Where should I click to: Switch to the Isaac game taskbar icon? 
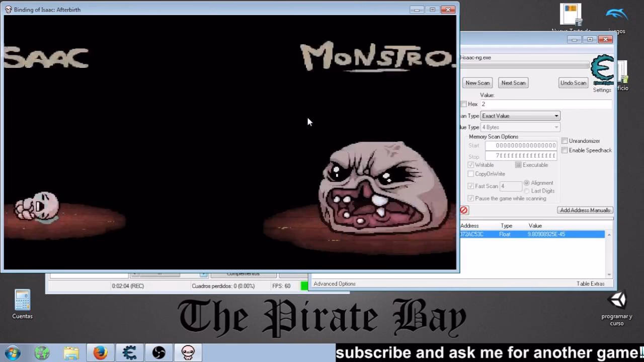pos(188,353)
